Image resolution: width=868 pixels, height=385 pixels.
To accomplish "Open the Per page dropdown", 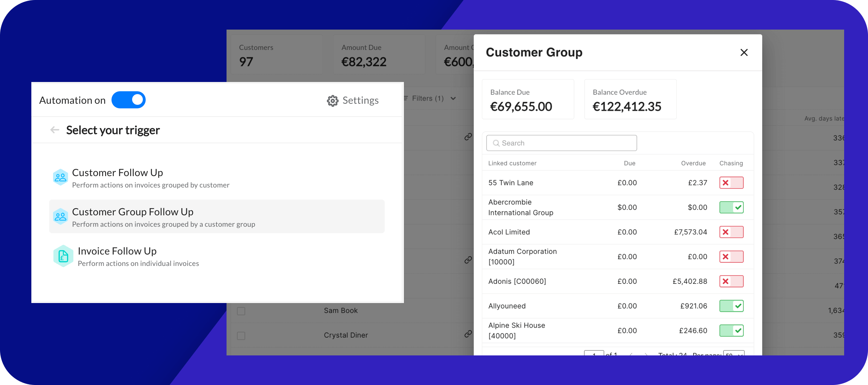I will (734, 354).
